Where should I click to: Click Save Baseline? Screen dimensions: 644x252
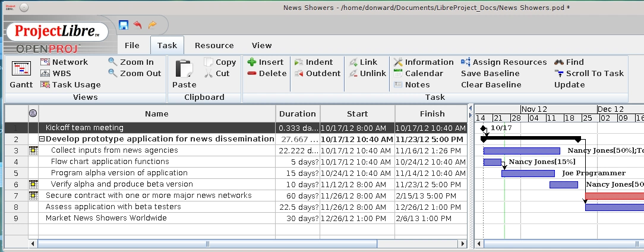(x=490, y=74)
